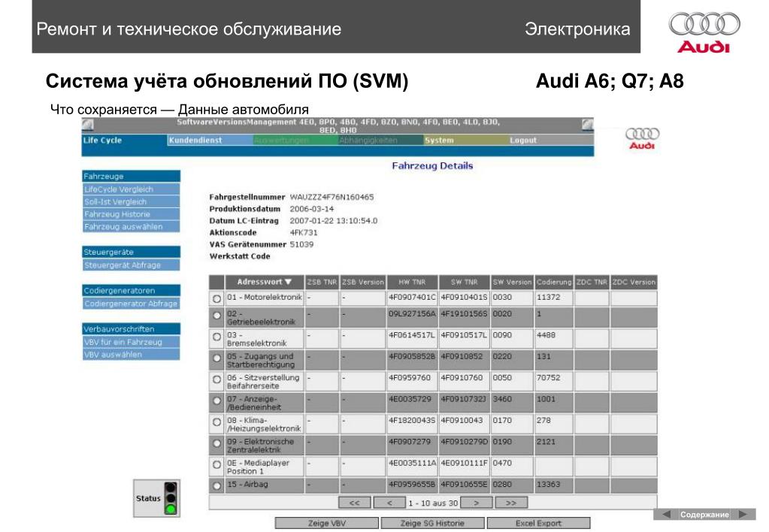Expand the Codiergeneratoren sidebar section
The image size is (769, 532).
point(131,290)
